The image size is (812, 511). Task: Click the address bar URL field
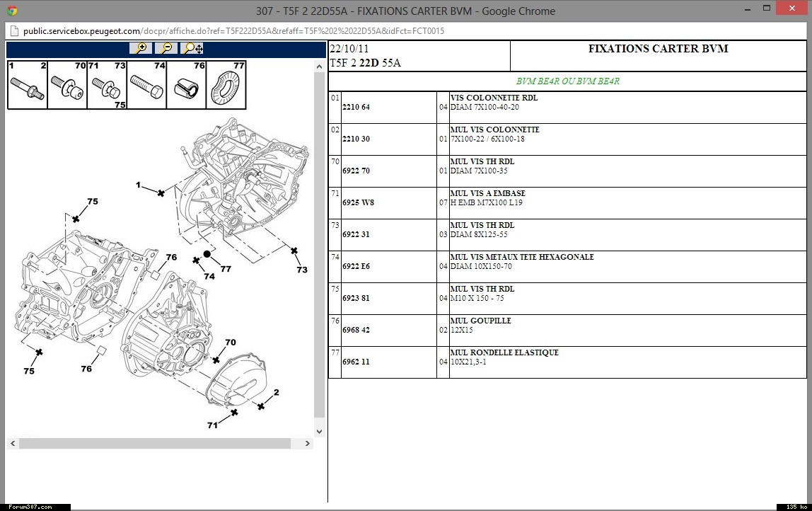[x=233, y=31]
